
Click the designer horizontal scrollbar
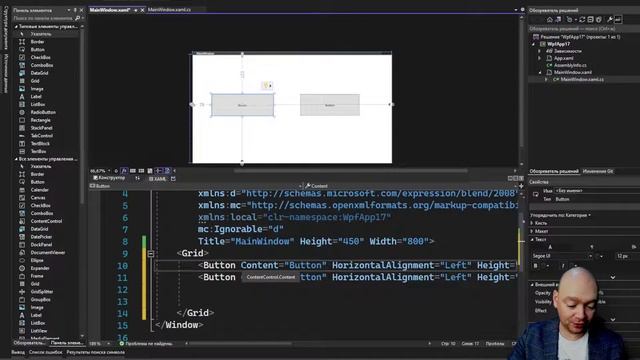[x=351, y=171]
